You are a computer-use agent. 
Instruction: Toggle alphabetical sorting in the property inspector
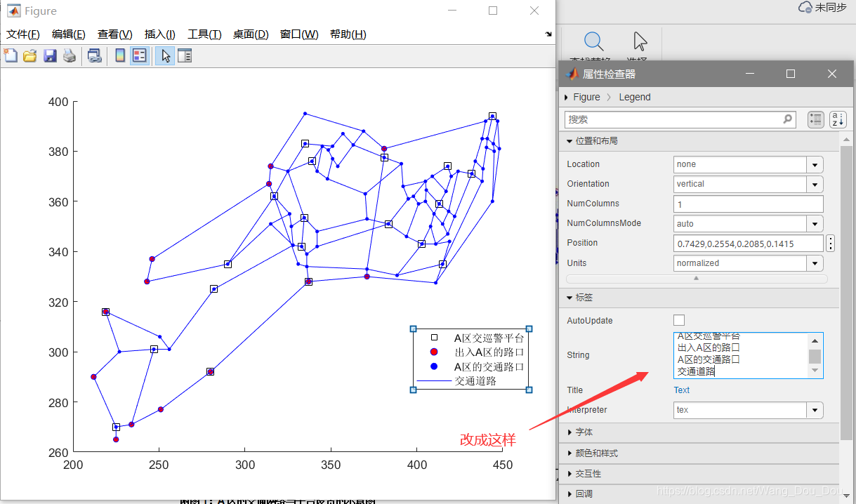837,119
